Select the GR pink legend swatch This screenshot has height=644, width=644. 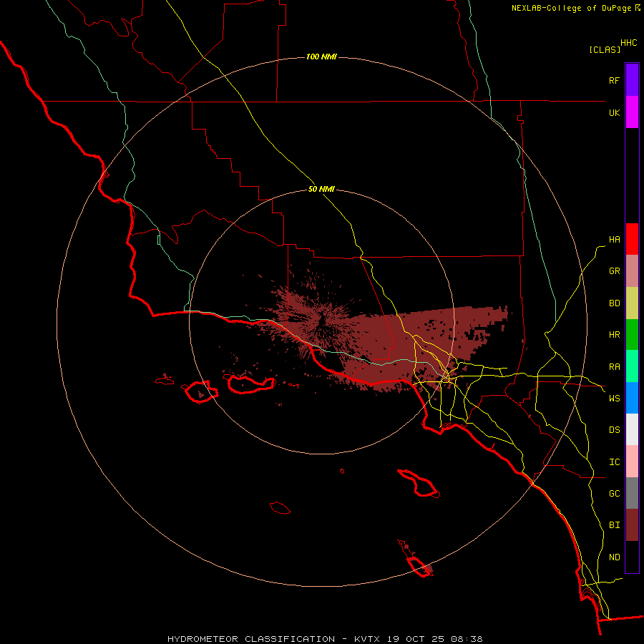[x=632, y=270]
